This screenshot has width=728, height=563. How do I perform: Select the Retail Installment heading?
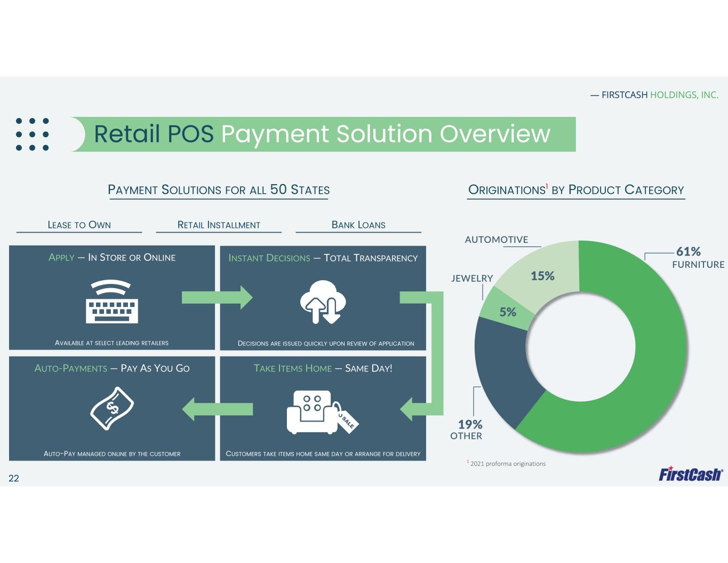[219, 225]
